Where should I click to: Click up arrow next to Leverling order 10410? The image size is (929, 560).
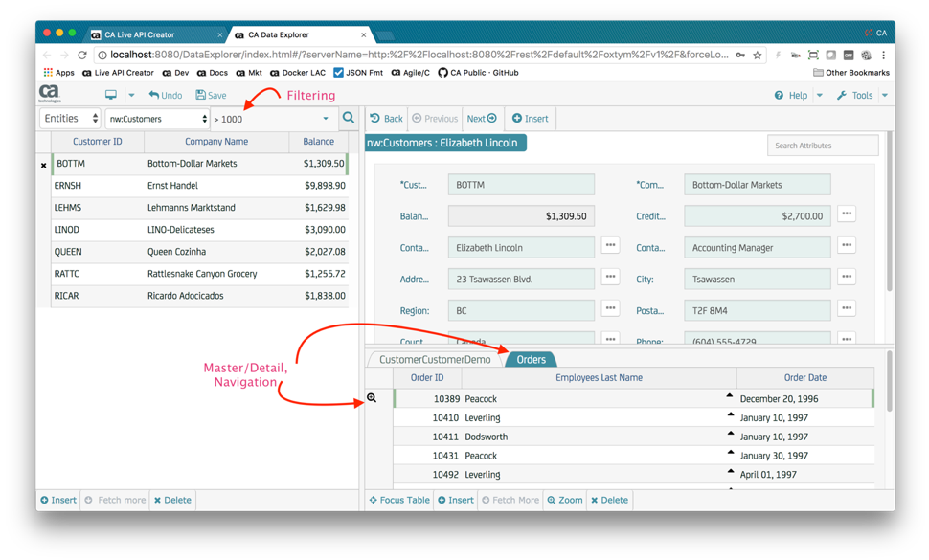tap(730, 414)
